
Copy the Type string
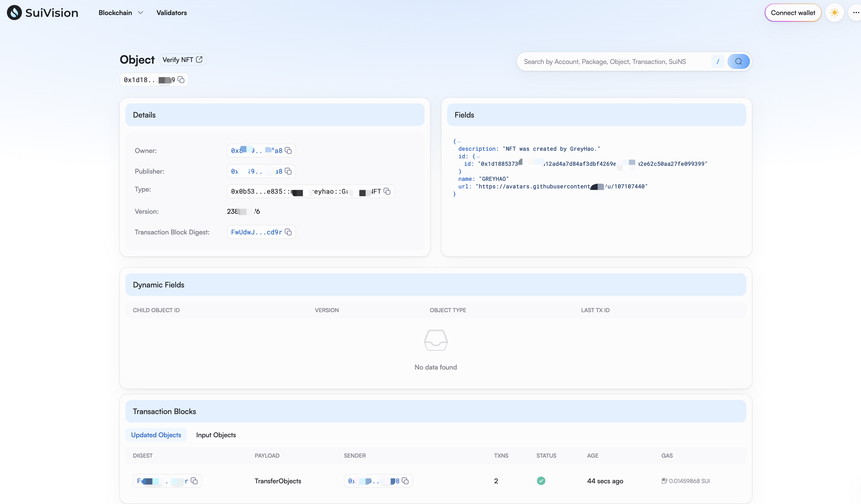(387, 191)
